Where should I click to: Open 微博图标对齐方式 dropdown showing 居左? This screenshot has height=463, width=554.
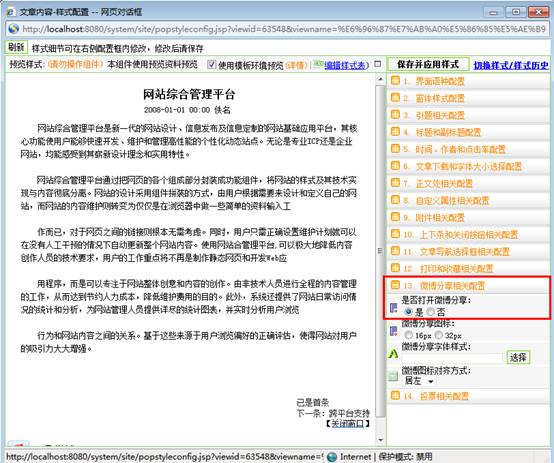pyautogui.click(x=419, y=381)
